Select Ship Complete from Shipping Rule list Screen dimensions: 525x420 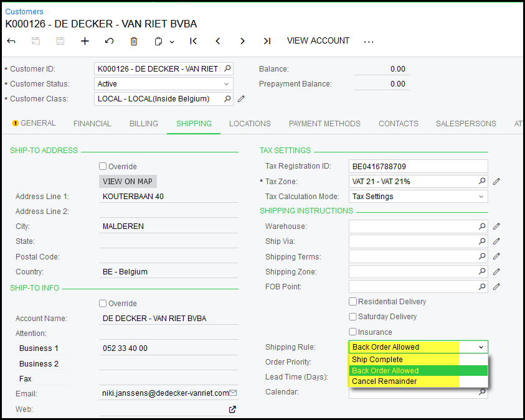[377, 360]
